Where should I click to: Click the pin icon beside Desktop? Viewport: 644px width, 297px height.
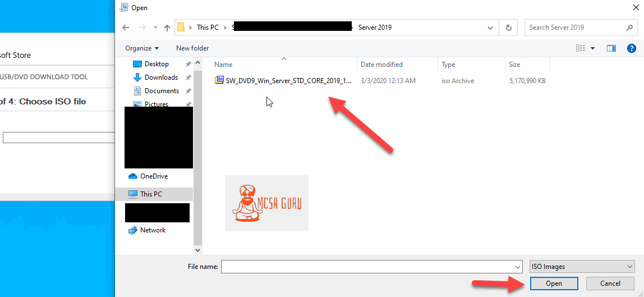pyautogui.click(x=188, y=64)
